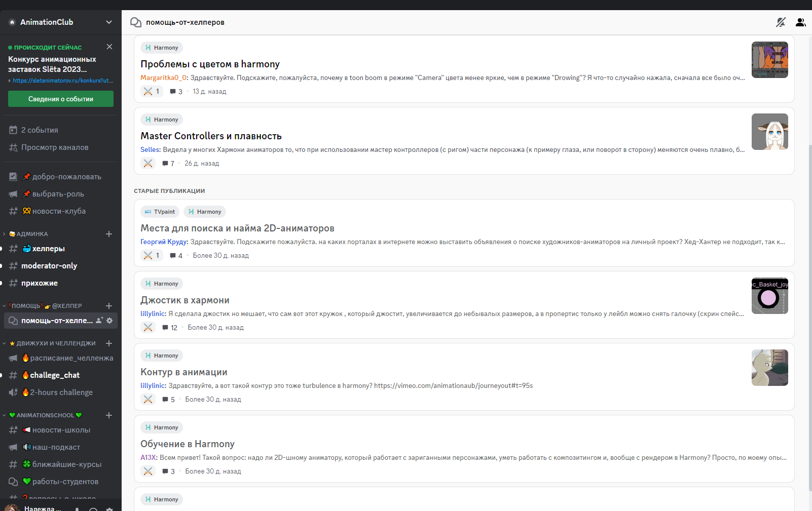
Task: Click the 7 comments icon on Master Controllers post
Action: point(168,164)
